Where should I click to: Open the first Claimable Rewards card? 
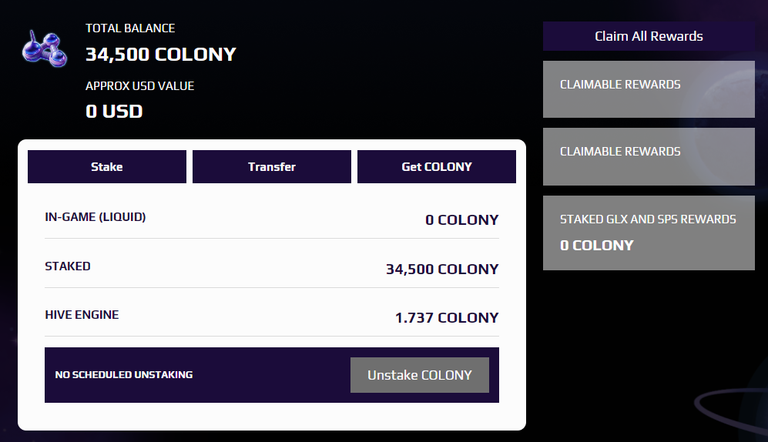click(648, 89)
